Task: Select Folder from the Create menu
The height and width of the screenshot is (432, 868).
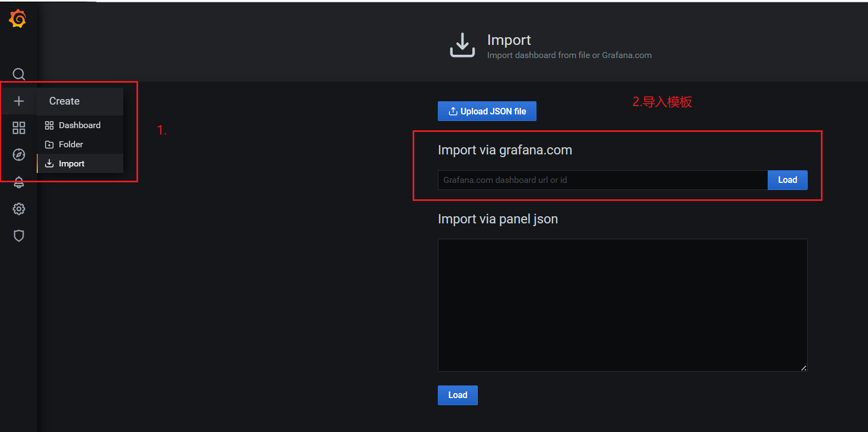Action: [80, 144]
